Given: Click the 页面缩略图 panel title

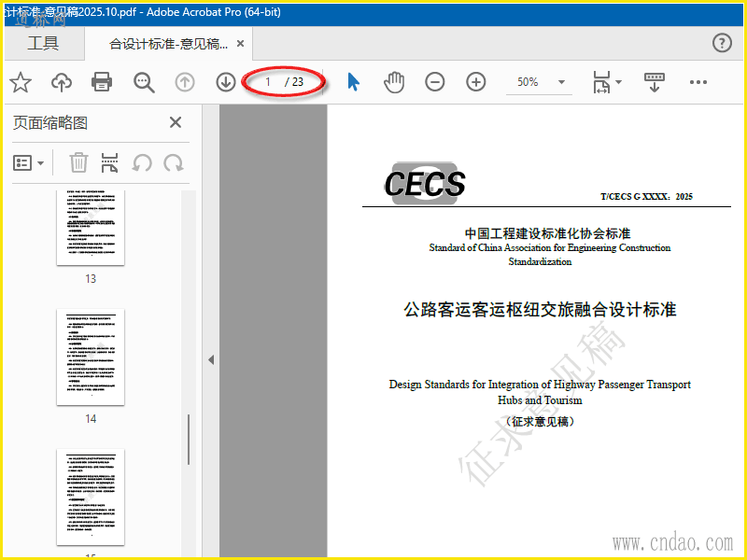Looking at the screenshot, I should pos(50,123).
